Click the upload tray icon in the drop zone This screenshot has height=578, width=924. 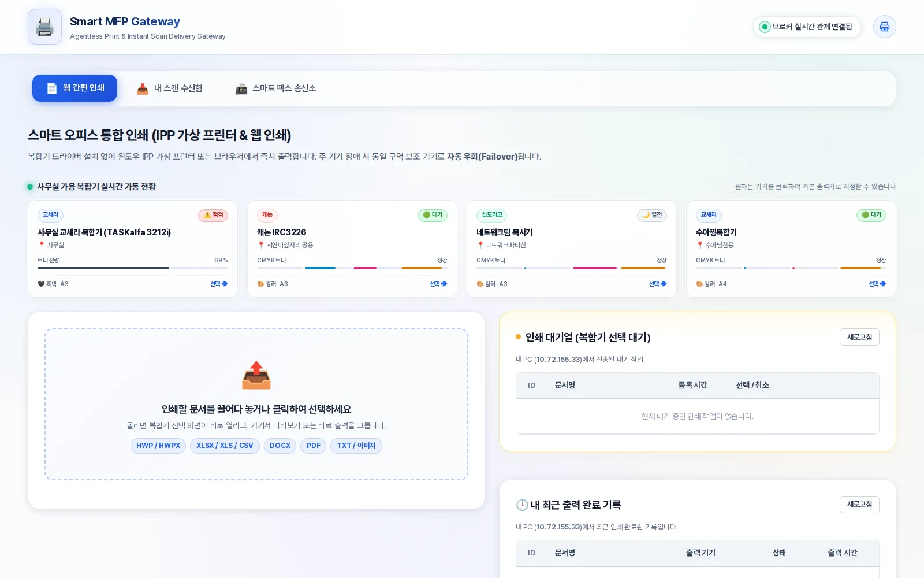tap(256, 375)
